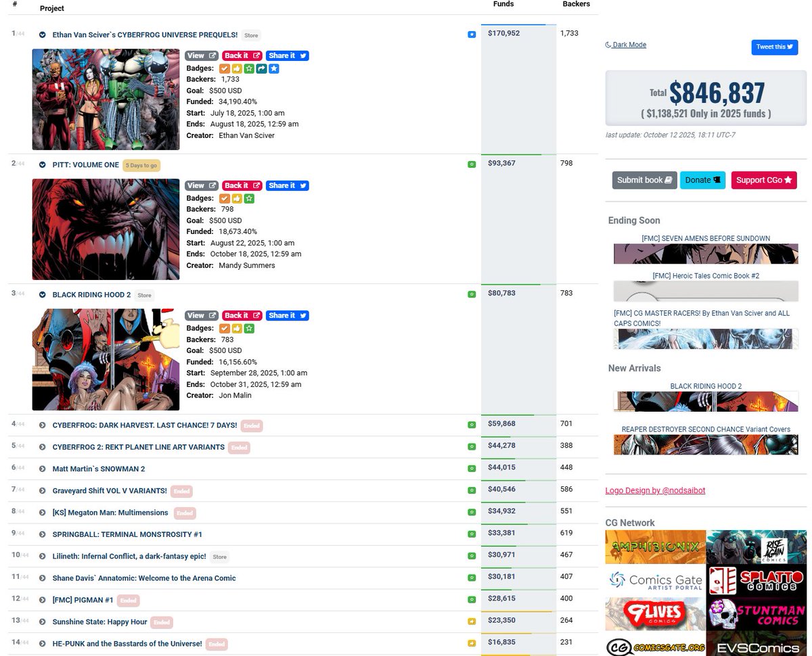Image resolution: width=812 pixels, height=656 pixels.
Task: Click Share it for BLACK RIDING HOOD 2
Action: coord(288,315)
